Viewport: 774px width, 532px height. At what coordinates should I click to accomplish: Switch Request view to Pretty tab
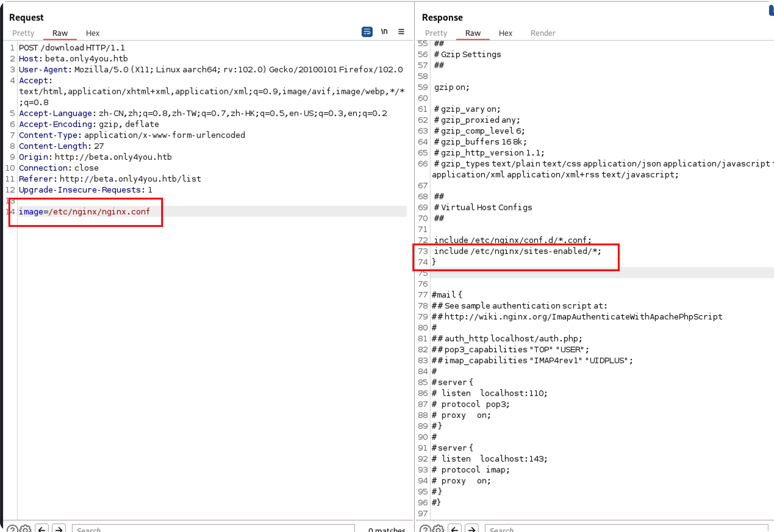(x=23, y=33)
